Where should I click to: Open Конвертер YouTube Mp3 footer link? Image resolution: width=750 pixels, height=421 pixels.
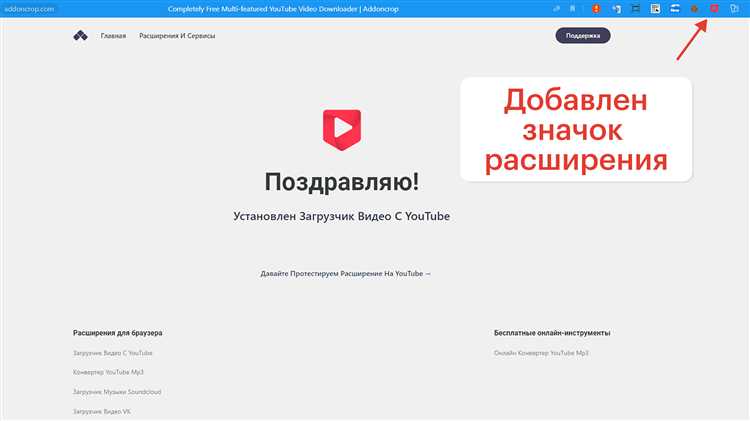[x=108, y=372]
